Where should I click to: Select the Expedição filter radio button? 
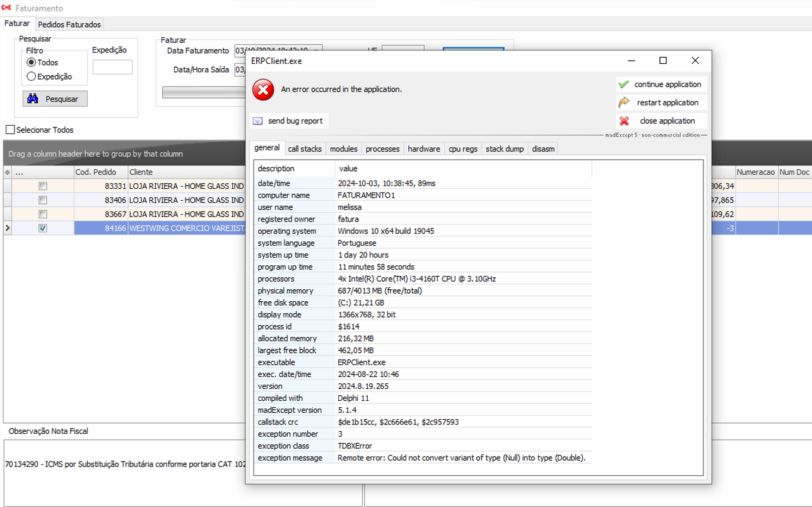(31, 76)
